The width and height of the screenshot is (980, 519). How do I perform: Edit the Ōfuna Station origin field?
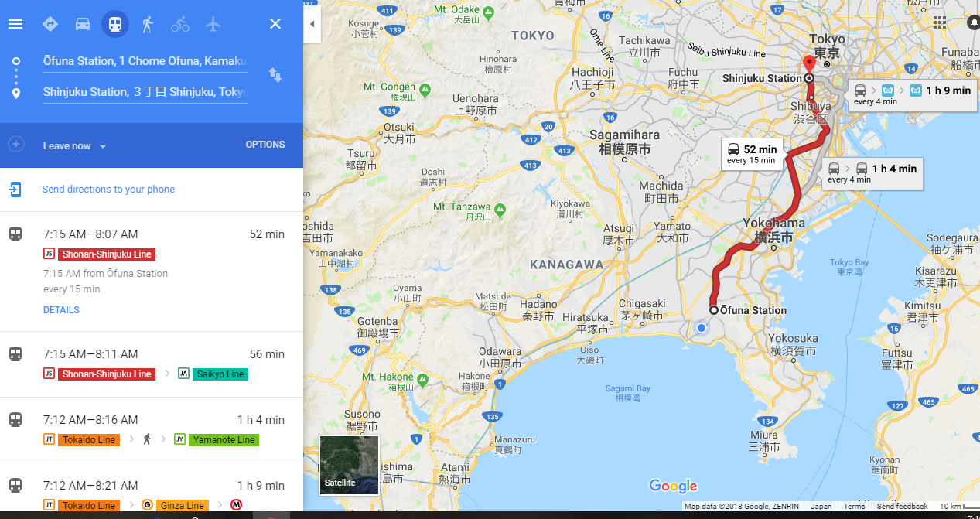coord(145,61)
